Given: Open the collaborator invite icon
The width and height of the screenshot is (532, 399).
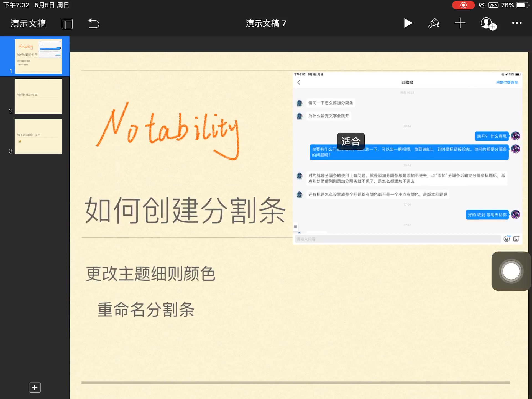Looking at the screenshot, I should 487,23.
